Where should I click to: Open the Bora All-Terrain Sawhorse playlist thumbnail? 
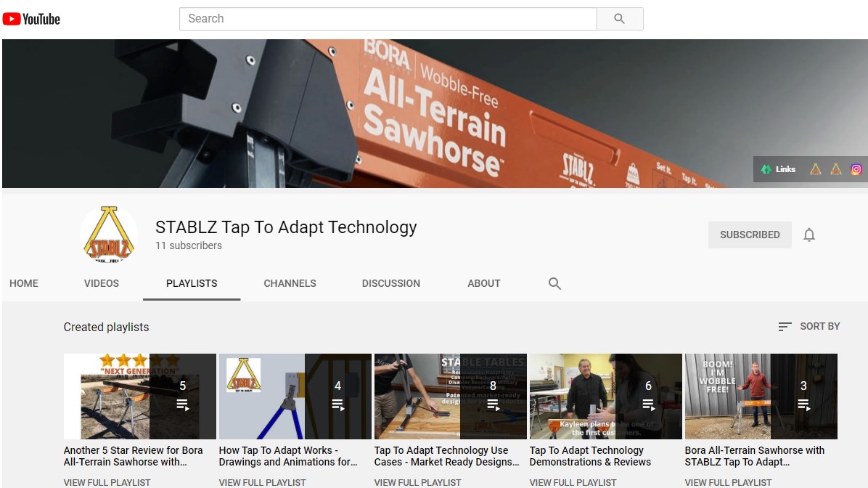pos(761,396)
